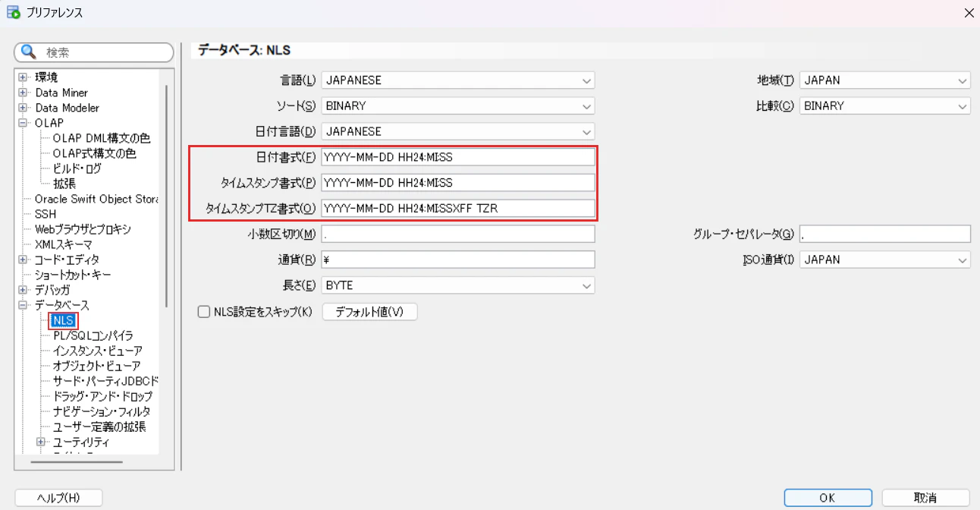
Task: Click the 小数区切り input field
Action: coord(458,234)
